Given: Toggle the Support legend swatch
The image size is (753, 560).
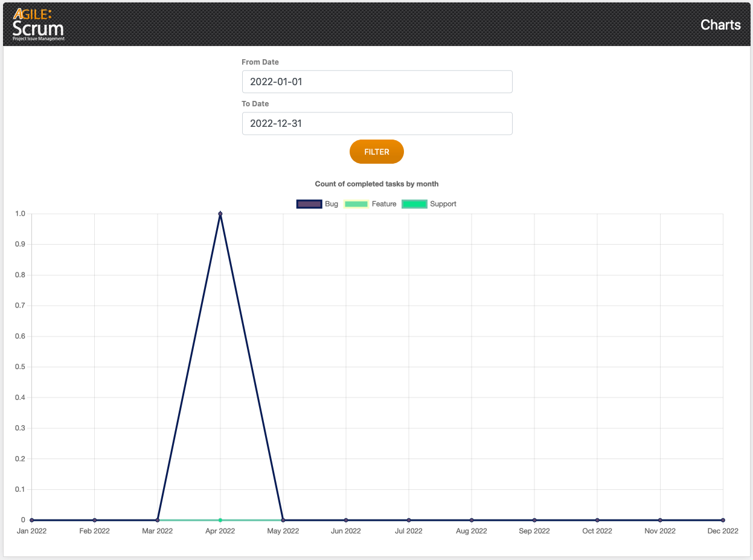Looking at the screenshot, I should click(x=414, y=204).
